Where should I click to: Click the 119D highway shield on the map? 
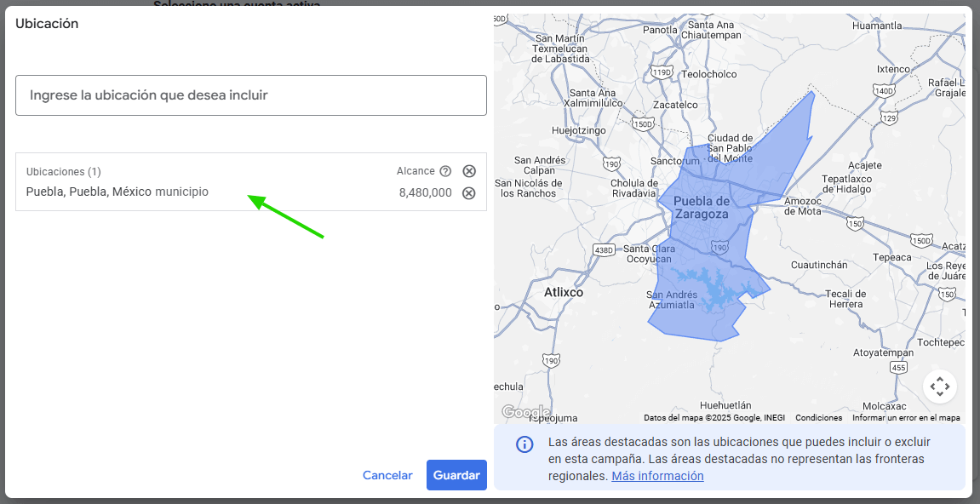tap(662, 72)
